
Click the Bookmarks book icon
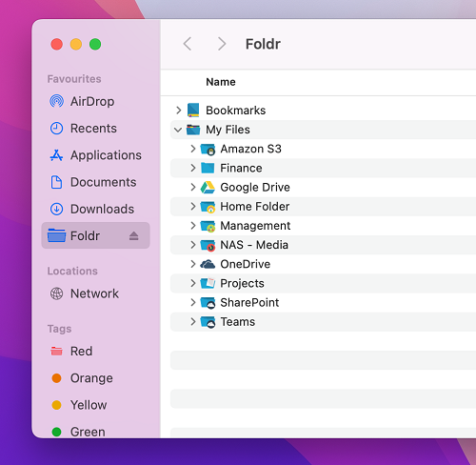(x=193, y=110)
